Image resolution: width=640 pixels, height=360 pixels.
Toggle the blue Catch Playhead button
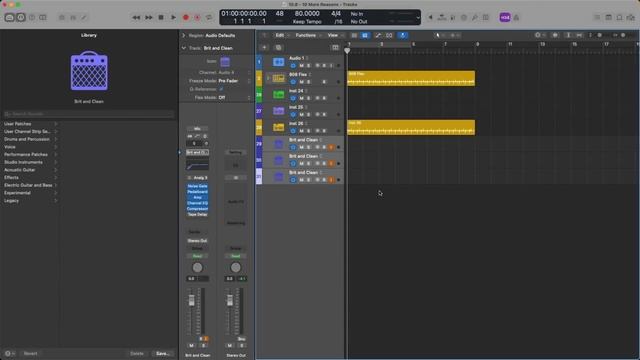point(402,36)
